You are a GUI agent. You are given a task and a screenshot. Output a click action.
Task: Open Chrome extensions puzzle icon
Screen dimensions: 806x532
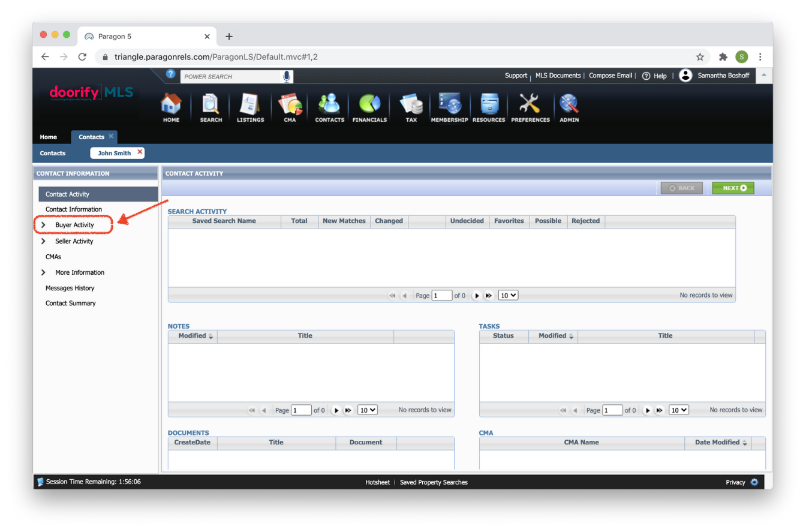click(x=723, y=57)
